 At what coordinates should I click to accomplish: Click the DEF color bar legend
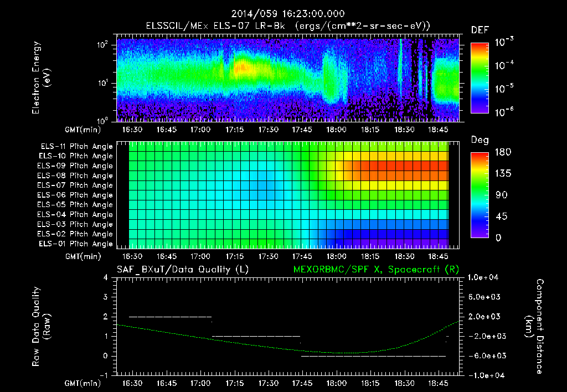(480, 78)
